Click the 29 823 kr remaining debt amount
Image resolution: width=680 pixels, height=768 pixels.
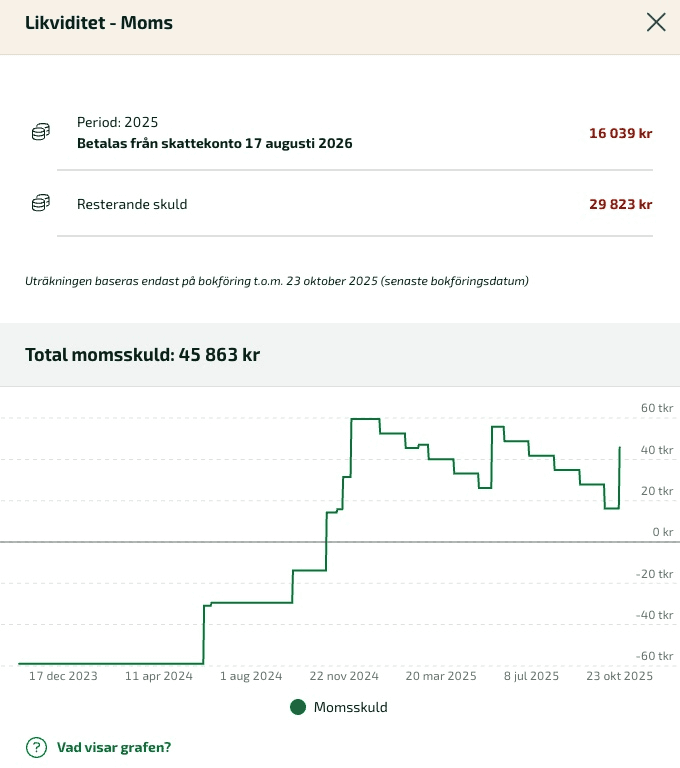pyautogui.click(x=620, y=204)
